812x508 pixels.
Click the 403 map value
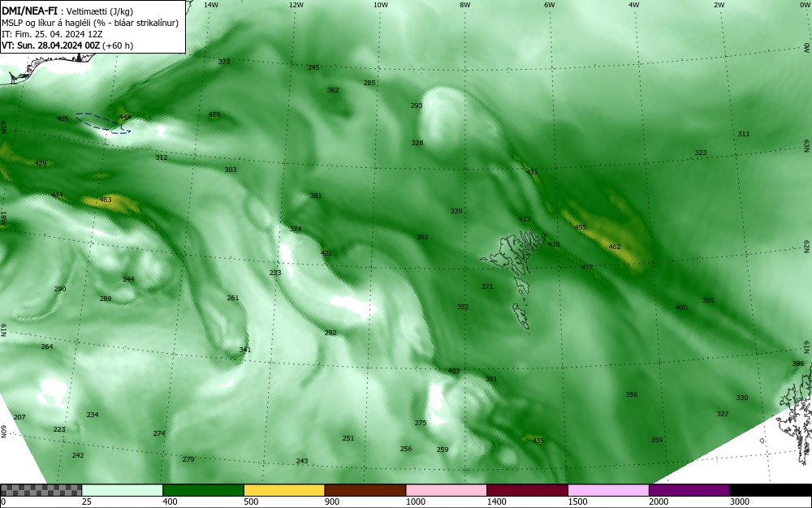[454, 371]
